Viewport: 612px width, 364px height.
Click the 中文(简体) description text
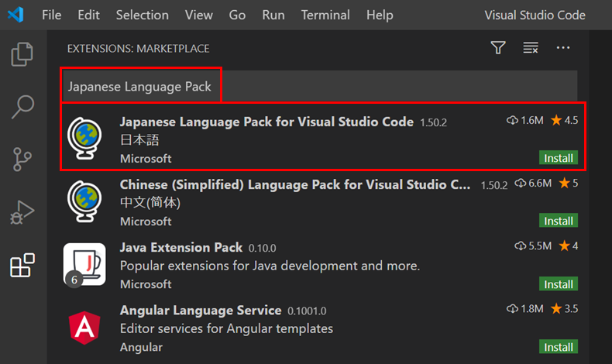[150, 202]
